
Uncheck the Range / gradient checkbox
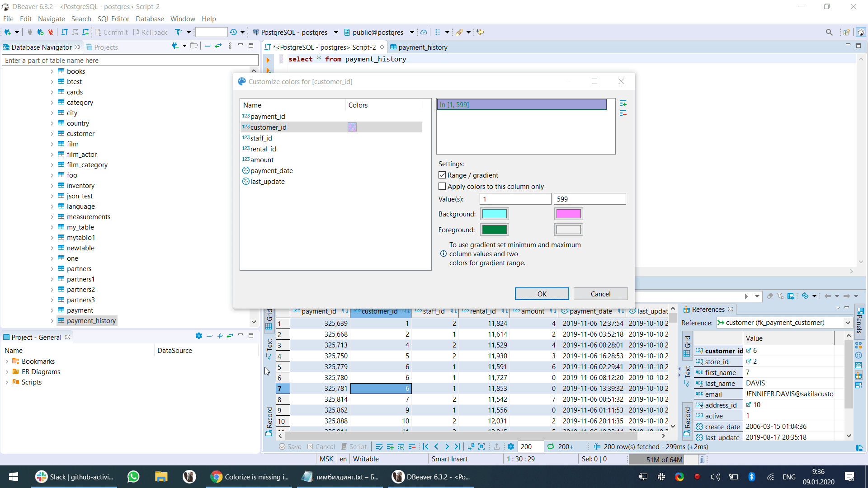pos(442,175)
